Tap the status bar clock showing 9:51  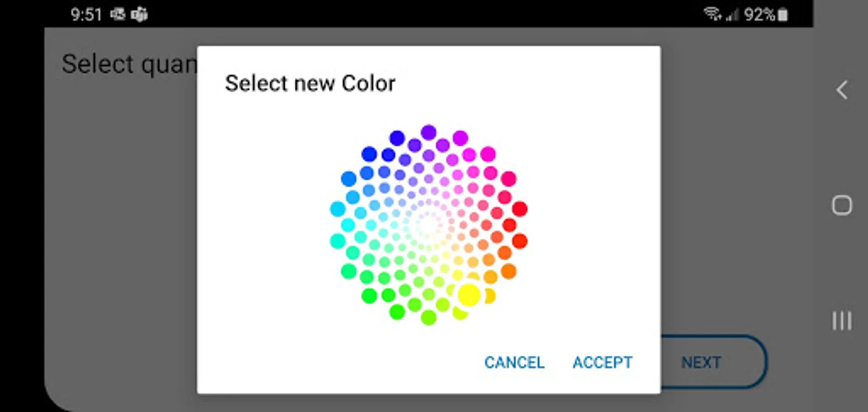[x=86, y=15]
